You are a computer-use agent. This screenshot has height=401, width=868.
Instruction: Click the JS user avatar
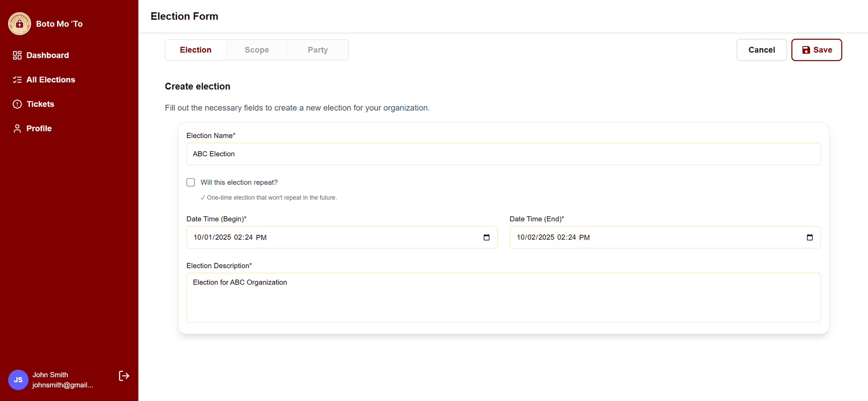click(x=18, y=380)
